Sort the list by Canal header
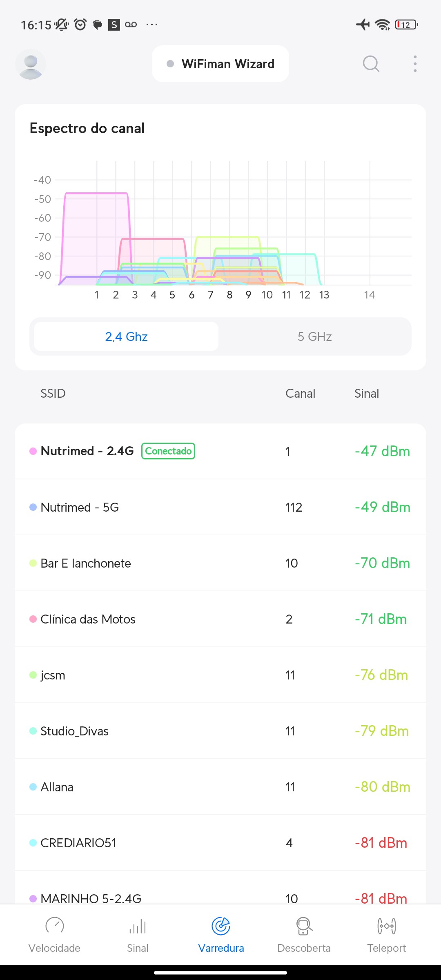The image size is (441, 980). (300, 393)
